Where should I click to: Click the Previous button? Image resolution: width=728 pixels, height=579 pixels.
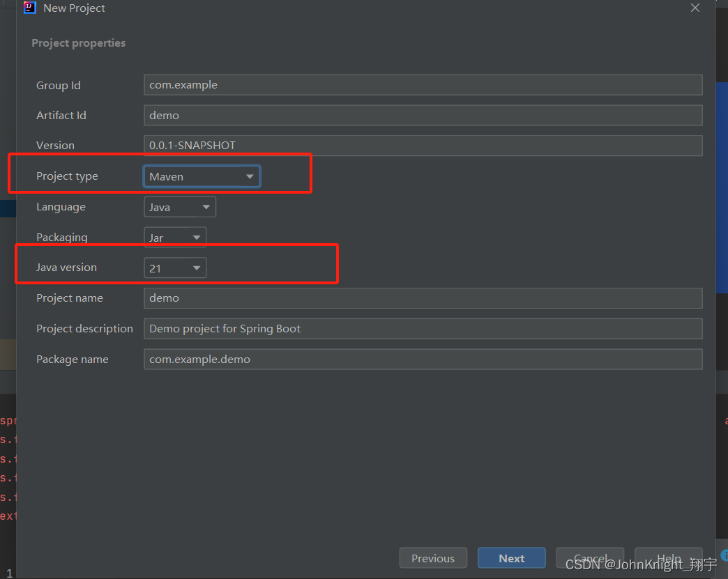point(433,557)
